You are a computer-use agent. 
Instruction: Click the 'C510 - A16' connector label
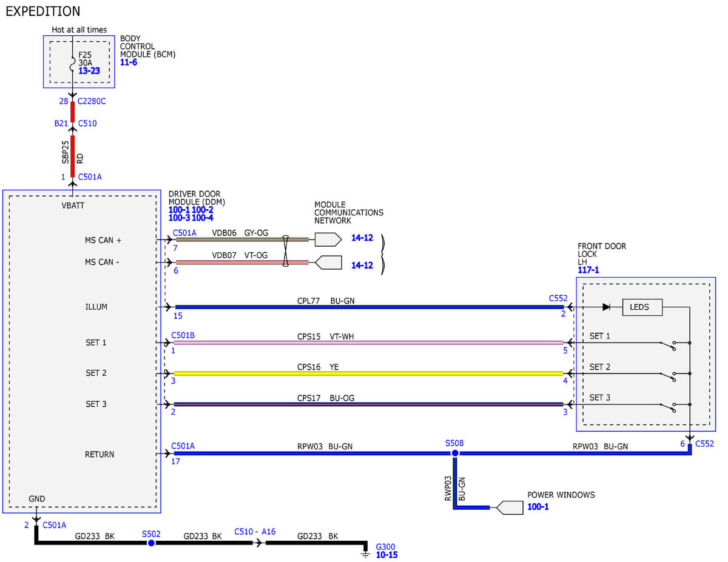[255, 532]
